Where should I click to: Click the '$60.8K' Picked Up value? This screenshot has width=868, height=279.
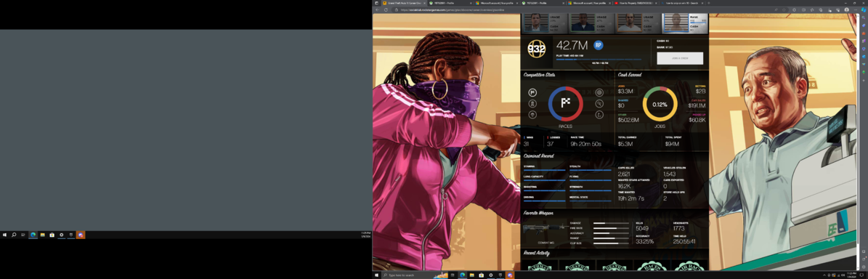click(x=697, y=120)
